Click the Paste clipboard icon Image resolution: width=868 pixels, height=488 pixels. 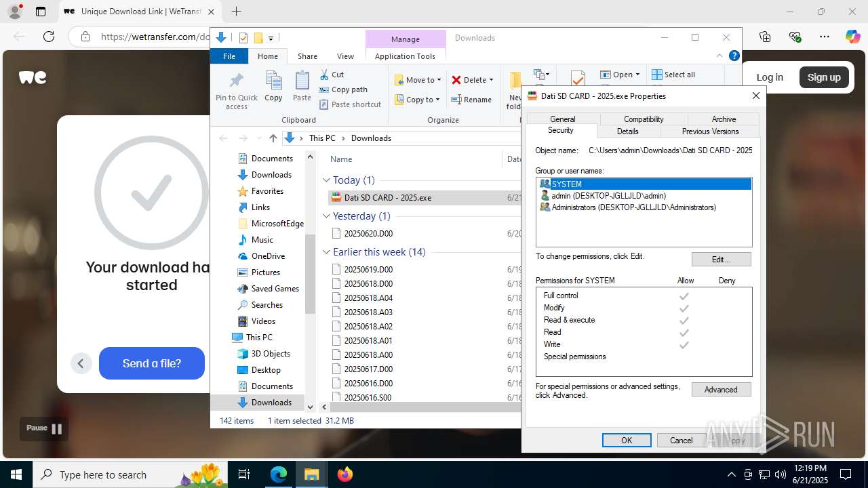(x=302, y=81)
